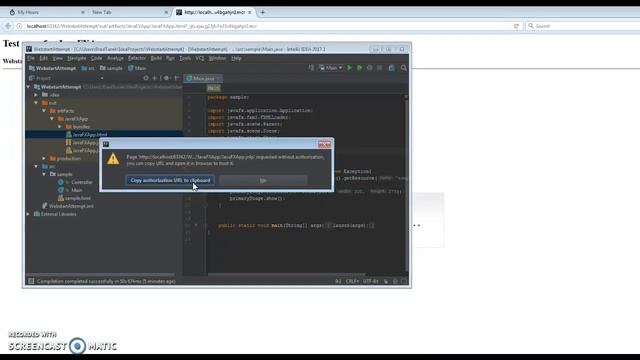
Task: Expand the production folder arrow
Action: (44, 158)
